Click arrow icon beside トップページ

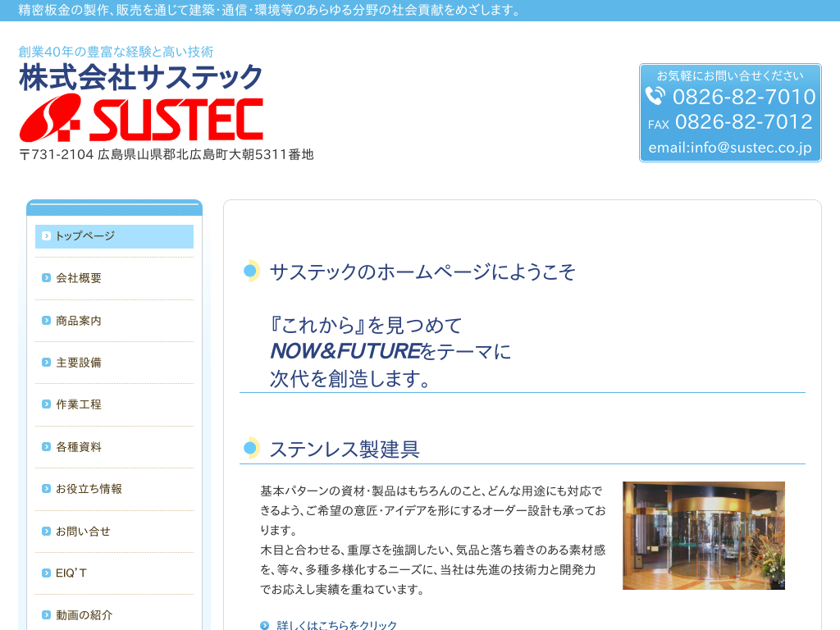coord(46,235)
